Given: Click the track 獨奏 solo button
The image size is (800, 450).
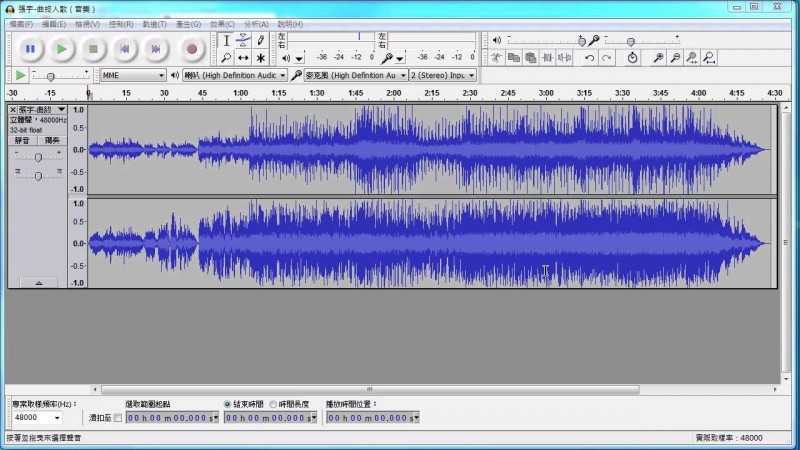Looking at the screenshot, I should click(x=52, y=141).
